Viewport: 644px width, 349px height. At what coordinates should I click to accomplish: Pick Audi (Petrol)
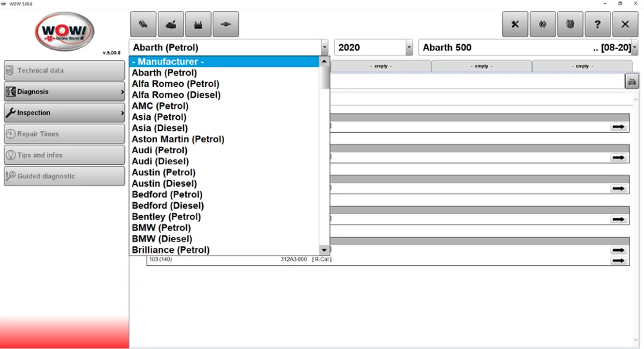(224, 150)
